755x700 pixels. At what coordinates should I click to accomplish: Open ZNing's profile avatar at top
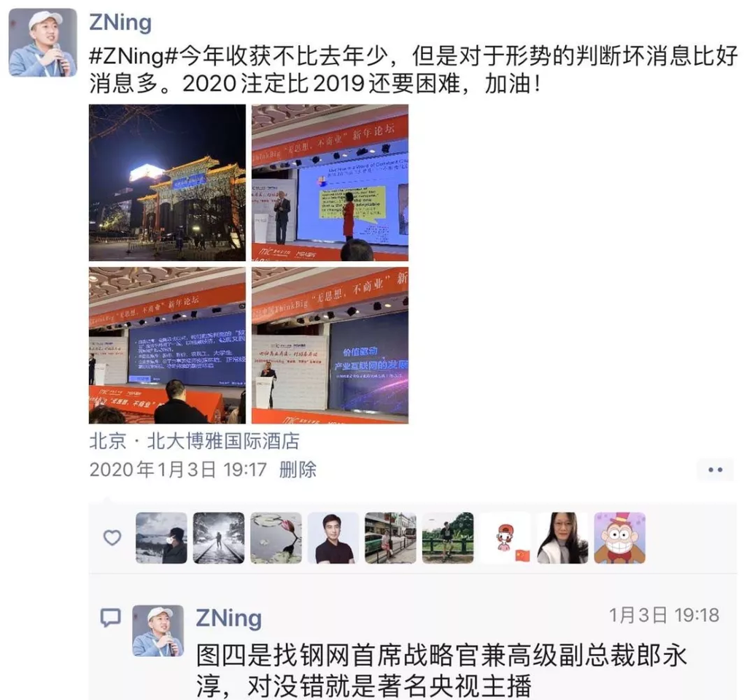43,42
